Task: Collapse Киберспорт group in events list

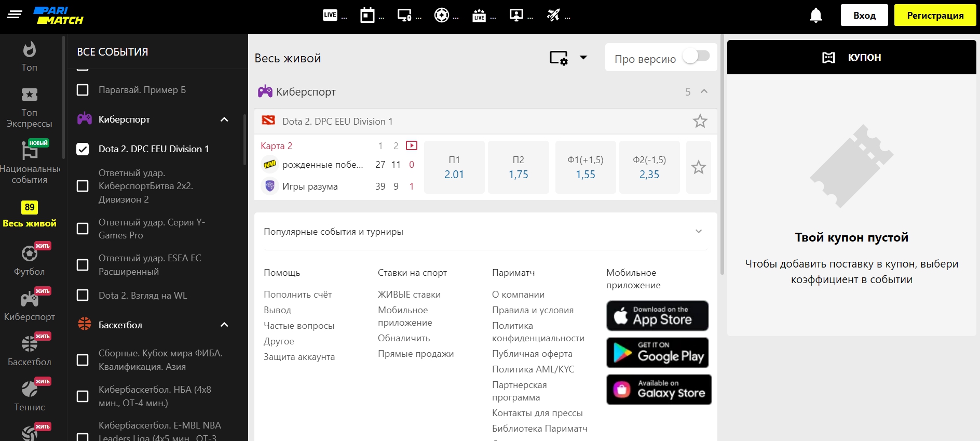Action: [224, 119]
